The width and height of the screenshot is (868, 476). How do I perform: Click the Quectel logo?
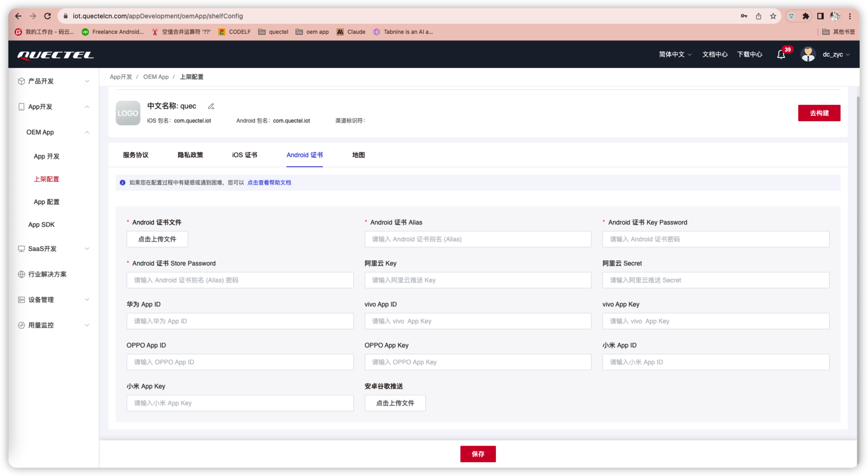pyautogui.click(x=56, y=55)
